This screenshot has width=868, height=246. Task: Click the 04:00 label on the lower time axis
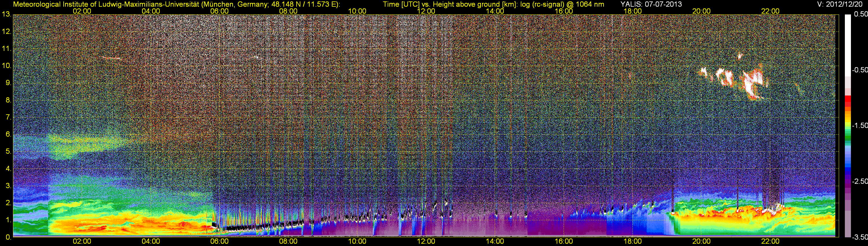[x=151, y=241]
